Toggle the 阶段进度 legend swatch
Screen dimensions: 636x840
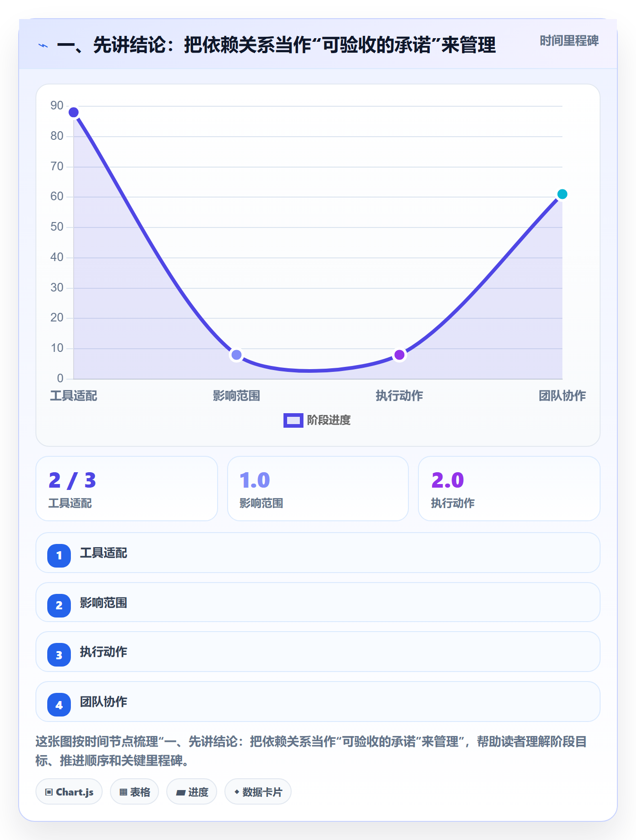pyautogui.click(x=293, y=420)
